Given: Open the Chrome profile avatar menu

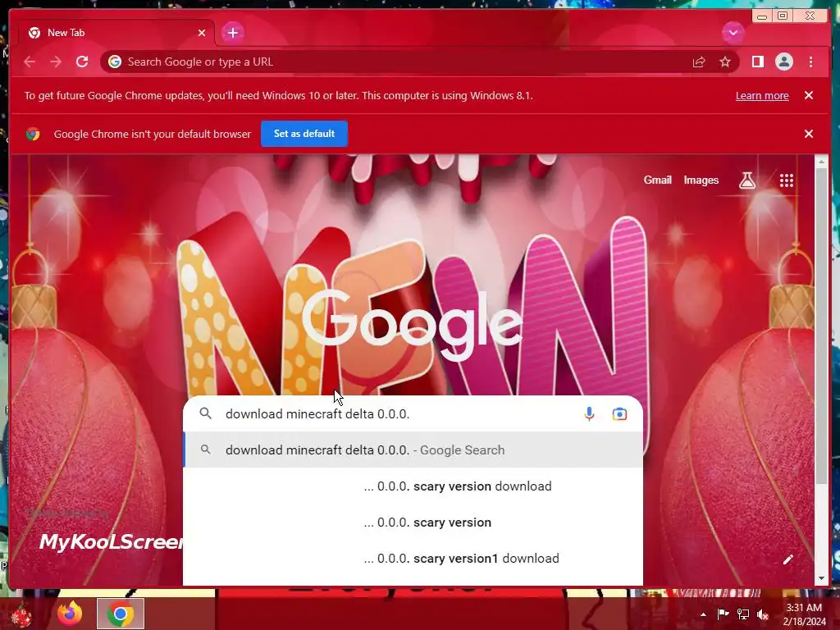Looking at the screenshot, I should [783, 62].
